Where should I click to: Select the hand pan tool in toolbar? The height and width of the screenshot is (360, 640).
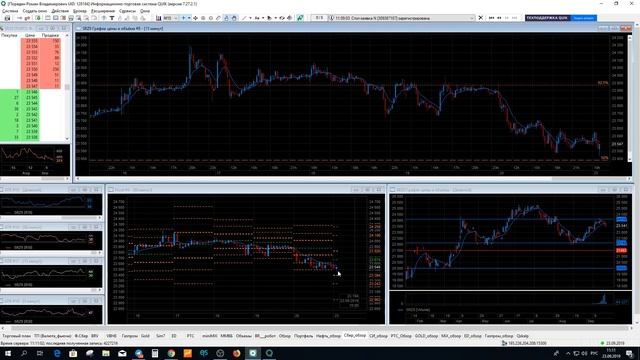[x=234, y=18]
